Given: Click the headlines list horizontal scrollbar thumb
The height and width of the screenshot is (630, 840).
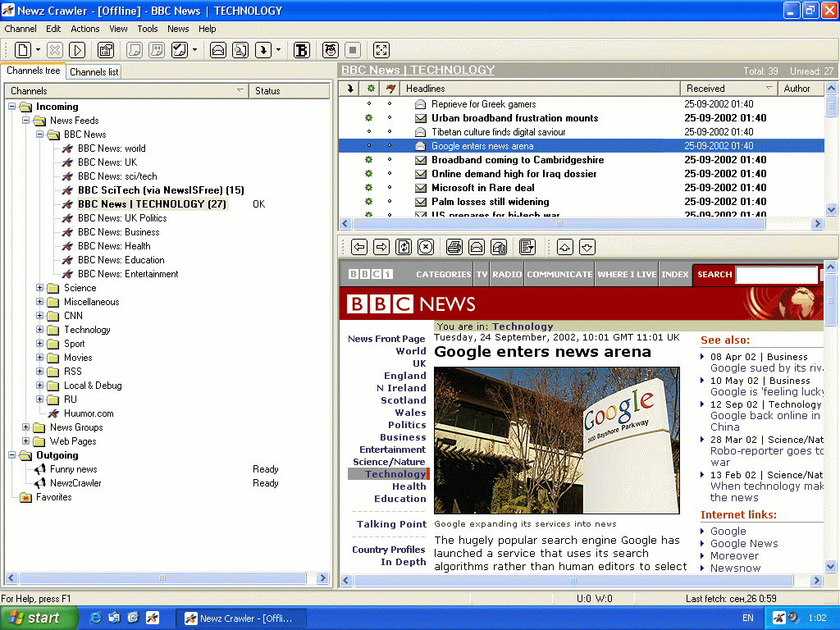Looking at the screenshot, I should [559, 223].
